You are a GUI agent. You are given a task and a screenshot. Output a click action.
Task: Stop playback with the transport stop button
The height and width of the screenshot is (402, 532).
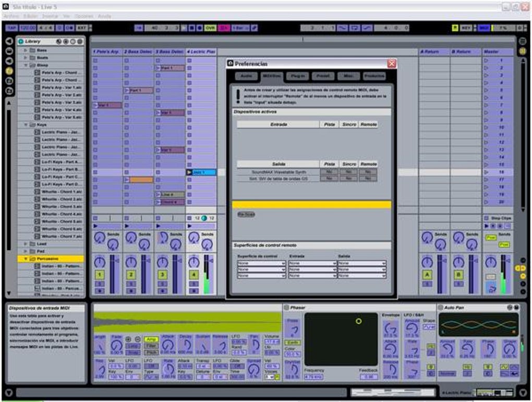[192, 28]
